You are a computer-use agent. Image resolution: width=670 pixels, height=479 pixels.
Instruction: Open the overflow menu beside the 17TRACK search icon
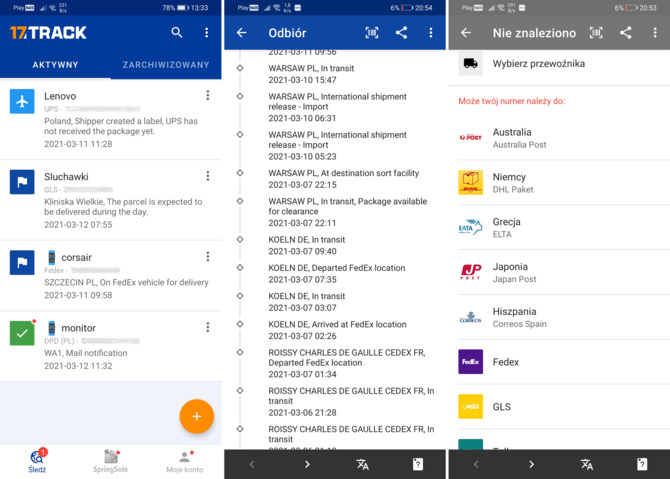point(206,32)
